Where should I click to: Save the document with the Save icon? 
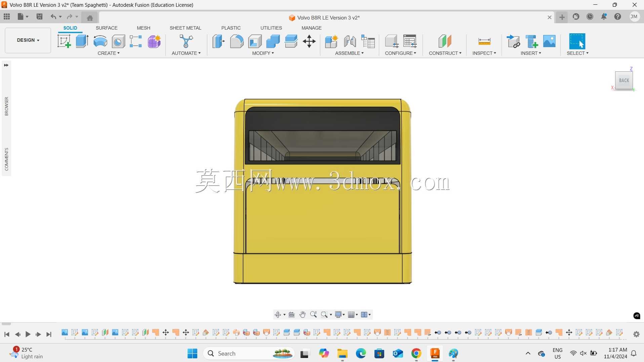[39, 16]
